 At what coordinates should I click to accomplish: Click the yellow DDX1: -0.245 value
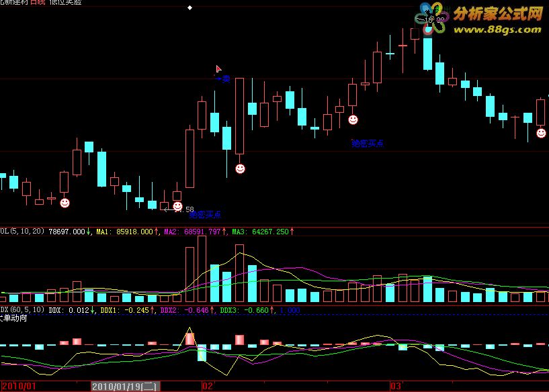(125, 310)
